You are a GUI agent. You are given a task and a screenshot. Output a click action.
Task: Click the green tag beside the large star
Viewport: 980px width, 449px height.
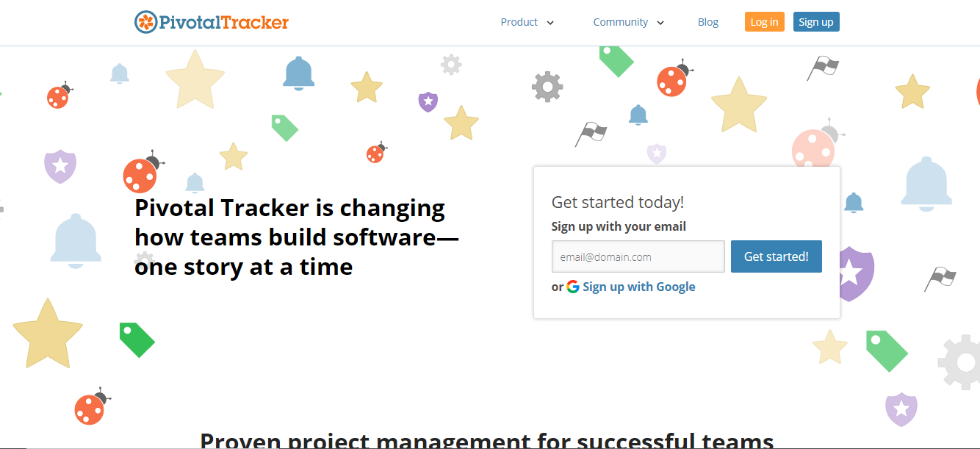click(x=137, y=340)
